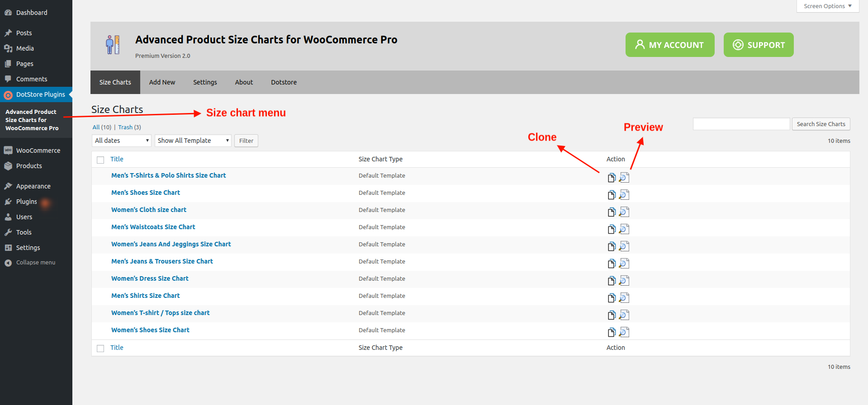Click the SUPPORT button

tap(759, 45)
